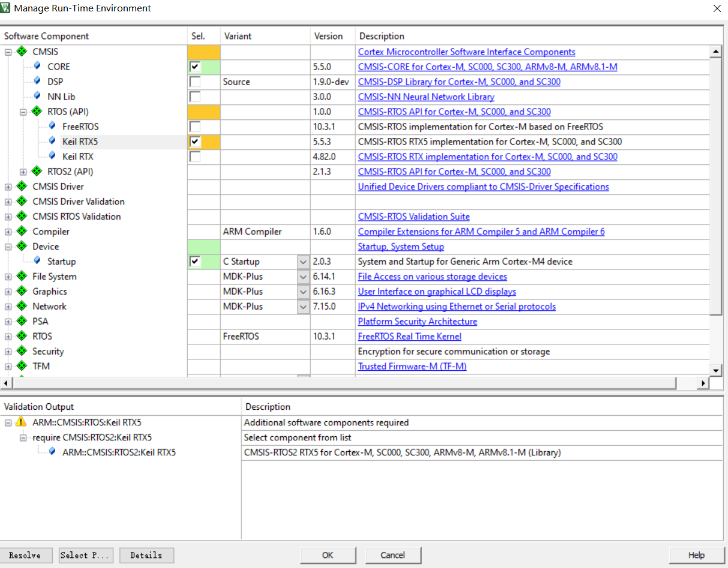Confirm with the OK button
This screenshot has width=728, height=568.
coord(327,555)
